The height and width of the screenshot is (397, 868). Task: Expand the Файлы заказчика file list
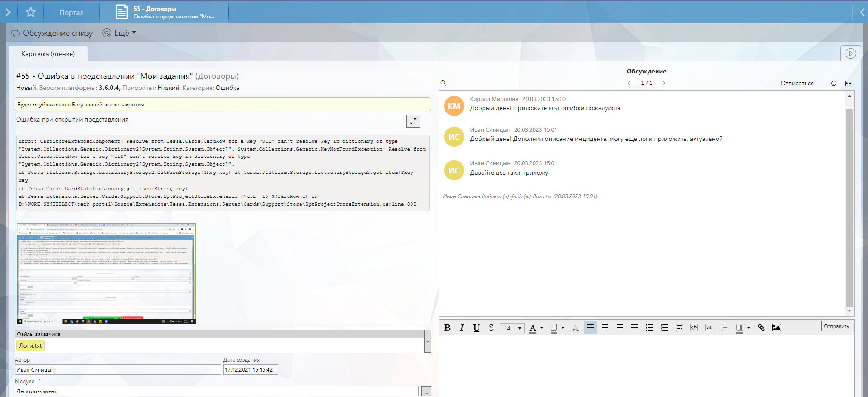[x=428, y=341]
